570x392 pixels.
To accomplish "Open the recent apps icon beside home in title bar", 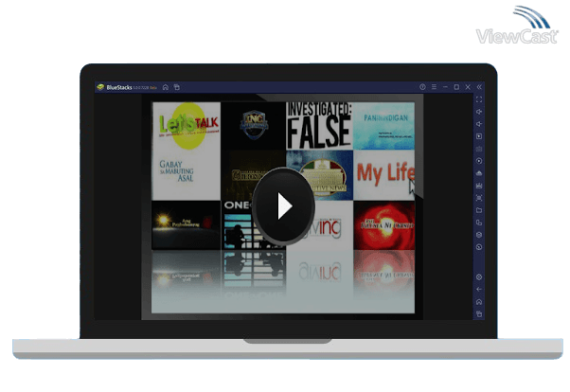I will [177, 87].
